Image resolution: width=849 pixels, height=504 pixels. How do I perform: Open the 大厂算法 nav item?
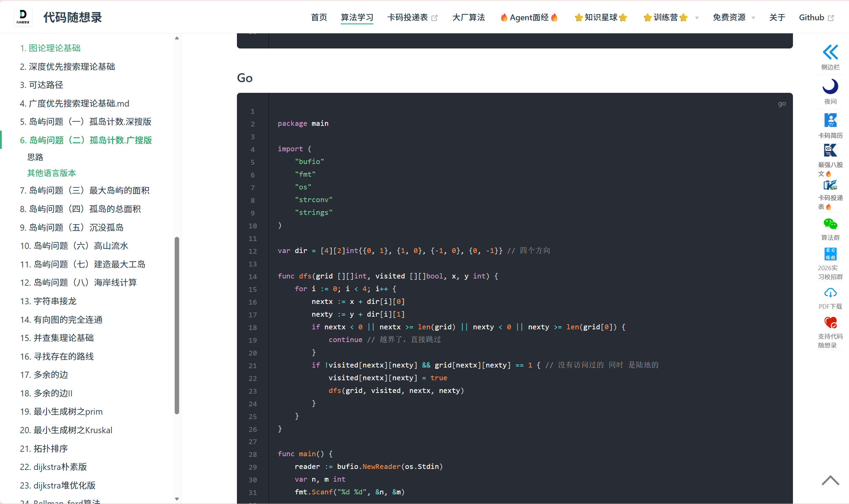tap(468, 17)
